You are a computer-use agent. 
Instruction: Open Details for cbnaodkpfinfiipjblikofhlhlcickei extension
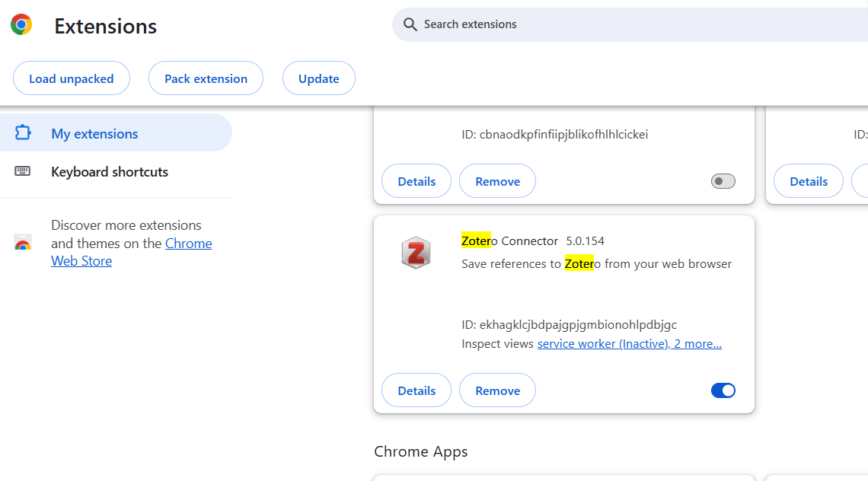pos(416,181)
